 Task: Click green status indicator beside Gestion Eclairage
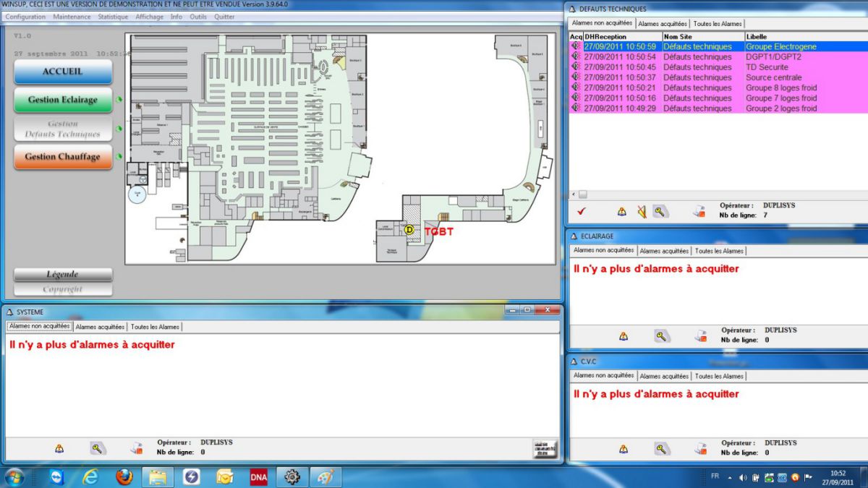119,100
